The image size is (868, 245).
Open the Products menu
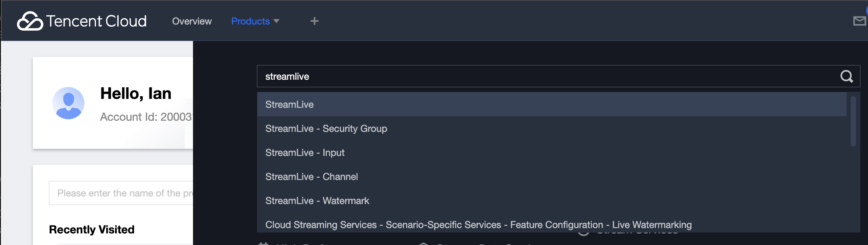click(250, 21)
